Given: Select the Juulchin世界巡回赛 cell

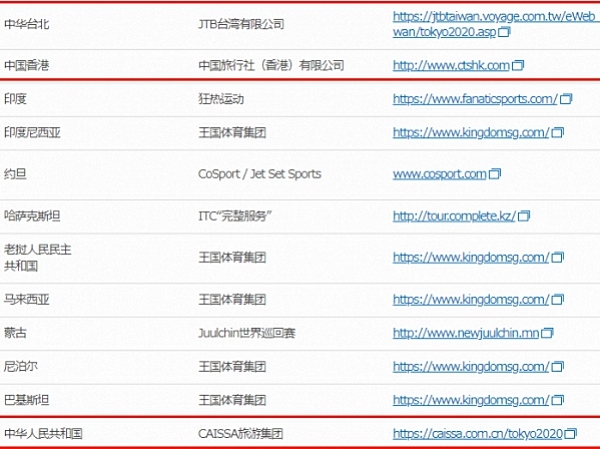Looking at the screenshot, I should [x=247, y=333].
